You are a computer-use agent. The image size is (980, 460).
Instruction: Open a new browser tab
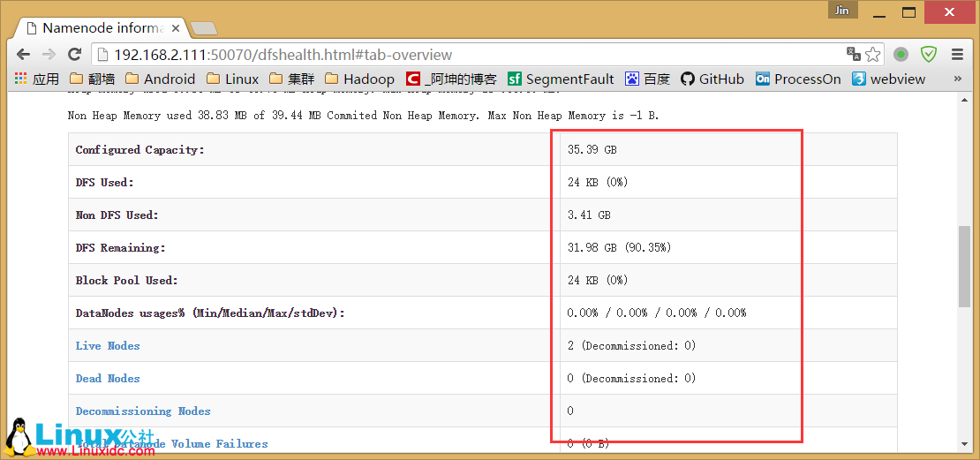point(203,28)
